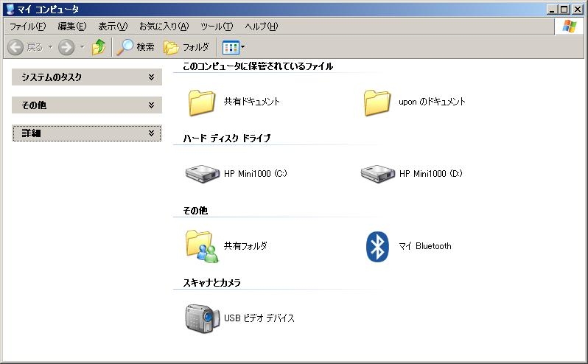Image resolution: width=588 pixels, height=364 pixels.
Task: Minimize the マイ コンピュータ window
Action: pyautogui.click(x=551, y=10)
